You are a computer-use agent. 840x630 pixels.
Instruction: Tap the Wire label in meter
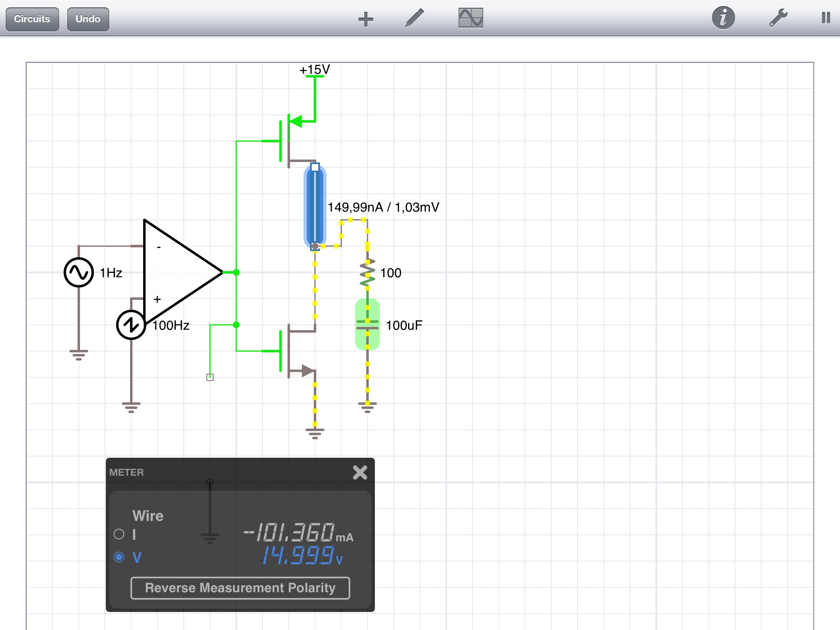(148, 516)
